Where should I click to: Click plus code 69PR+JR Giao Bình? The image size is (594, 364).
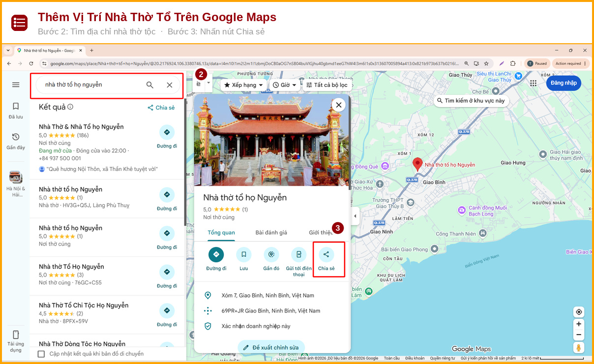coord(270,311)
